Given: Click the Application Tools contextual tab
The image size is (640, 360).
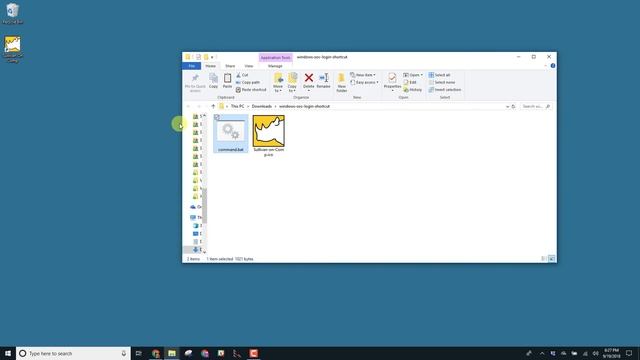Looking at the screenshot, I should [x=276, y=58].
